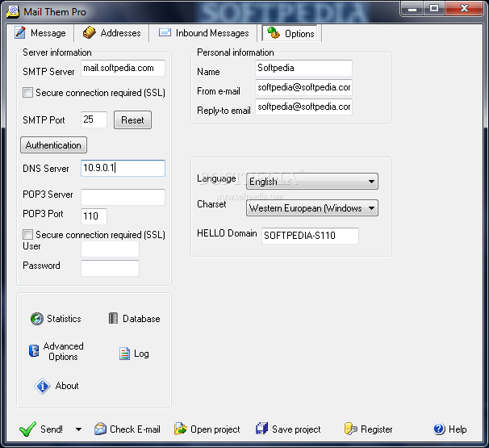489x448 pixels.
Task: Expand the Send options arrow
Action: [x=78, y=429]
